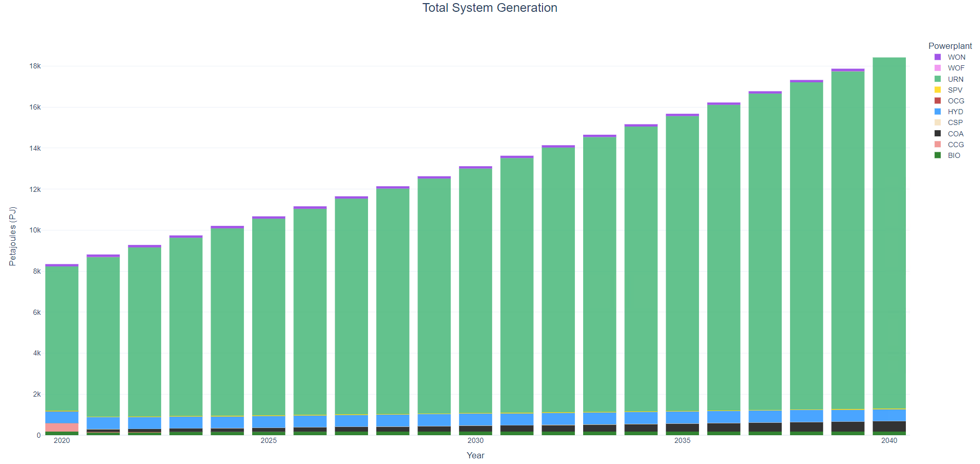980x464 pixels.
Task: Click the pink CCG segment in 2020 bar
Action: coord(62,427)
